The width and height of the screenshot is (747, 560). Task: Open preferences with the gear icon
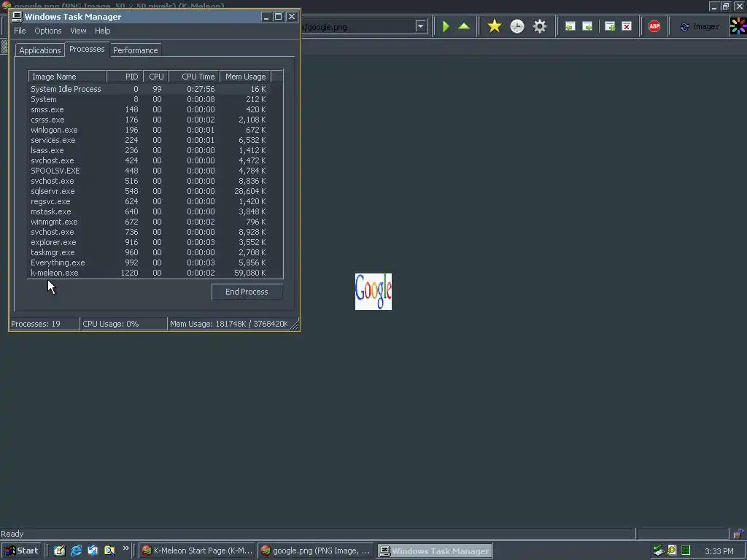pos(540,26)
